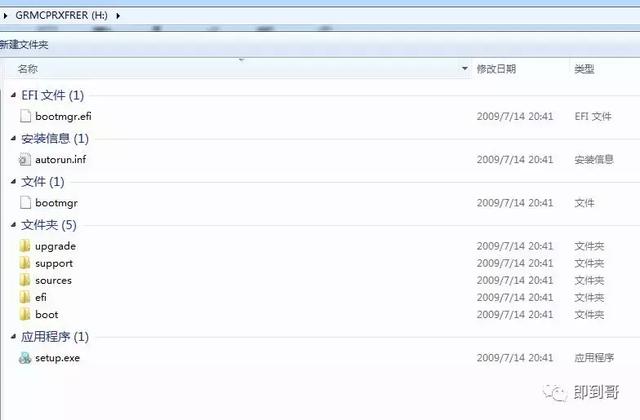Image resolution: width=640 pixels, height=420 pixels.
Task: Click the boot folder icon
Action: 25,314
